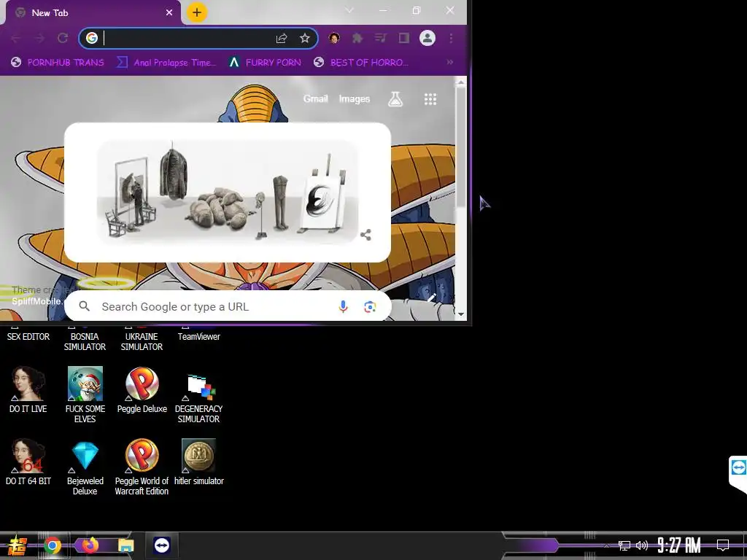
Task: Share this page via address bar icon
Action: [282, 38]
